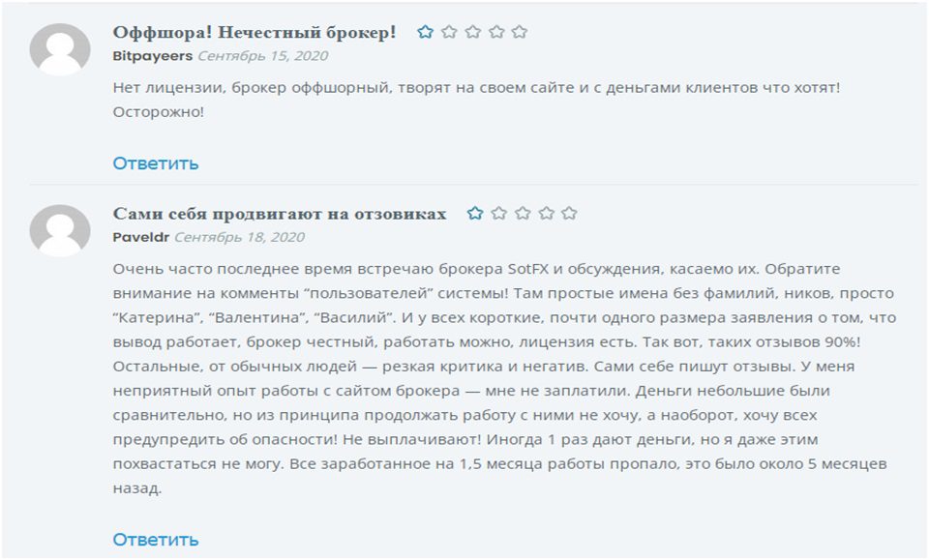This screenshot has width=929, height=560.
Task: Select the third star in Paveldr's review rating
Action: pyautogui.click(x=522, y=214)
